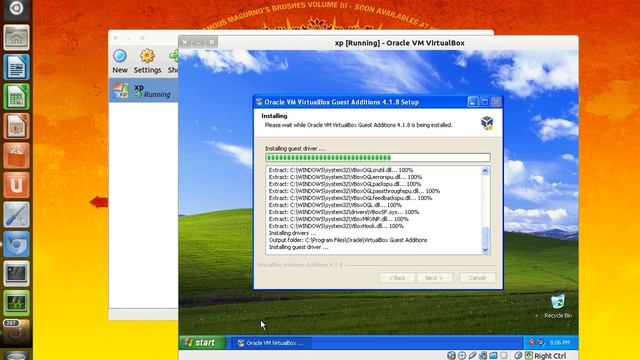Click the log scrollbar up arrow
Image resolution: width=640 pixels, height=360 pixels.
click(x=485, y=171)
